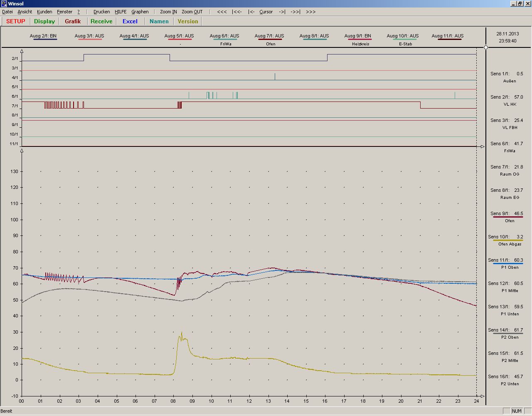This screenshot has width=532, height=416.
Task: Click the Ausg 7/1 Ofen legend color line
Action: 269,40
